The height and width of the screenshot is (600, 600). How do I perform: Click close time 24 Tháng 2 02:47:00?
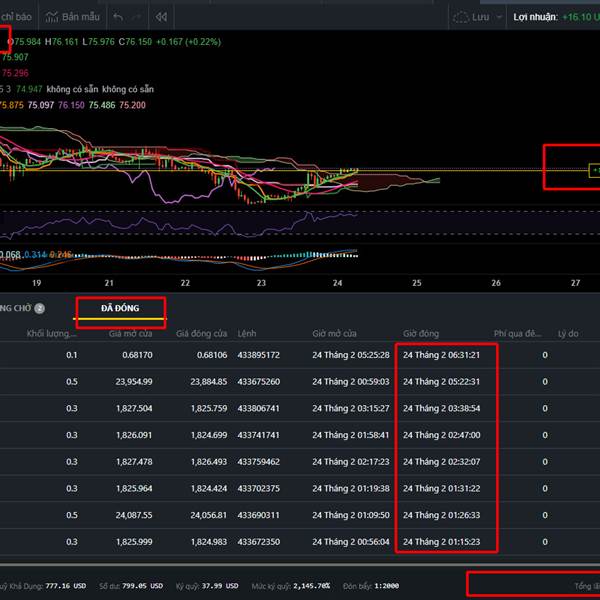[441, 435]
